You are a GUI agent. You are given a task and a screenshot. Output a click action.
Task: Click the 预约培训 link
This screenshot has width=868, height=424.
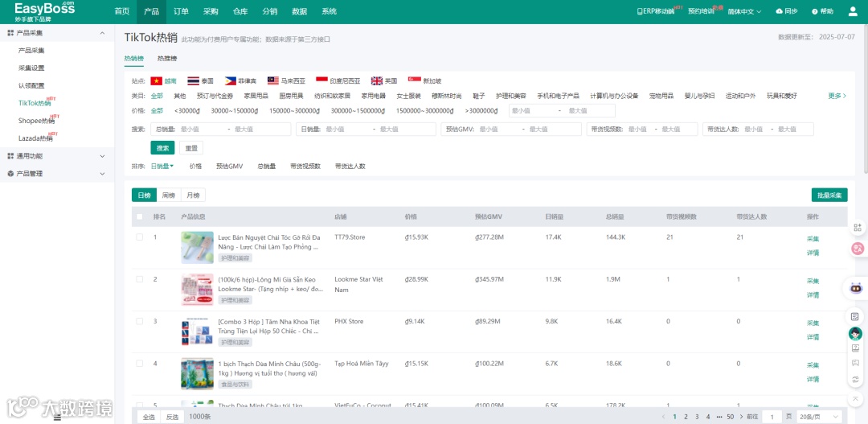pos(701,11)
